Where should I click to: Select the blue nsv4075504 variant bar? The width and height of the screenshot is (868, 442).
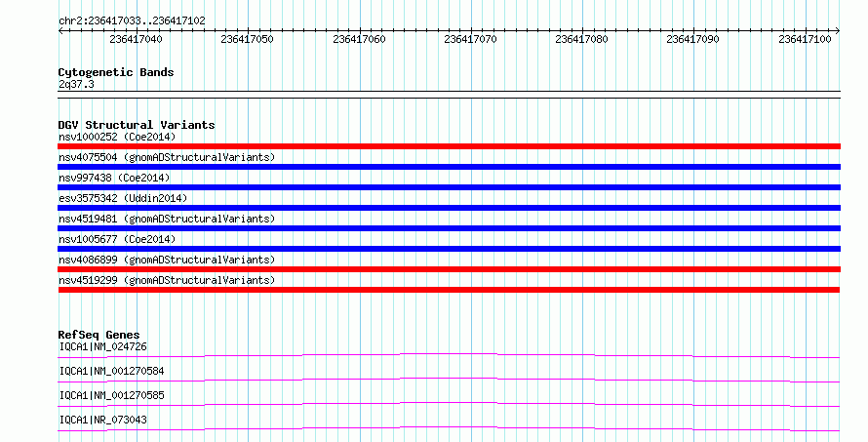[x=449, y=167]
